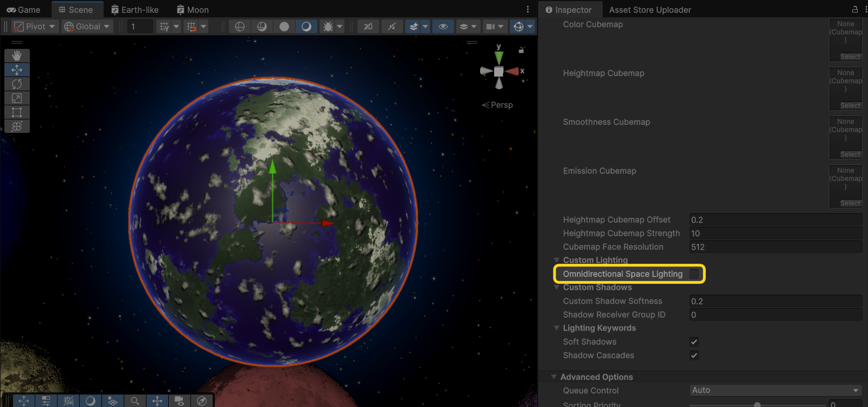Click the orientation compass overlay icon
The height and width of the screenshot is (407, 868).
[202, 400]
